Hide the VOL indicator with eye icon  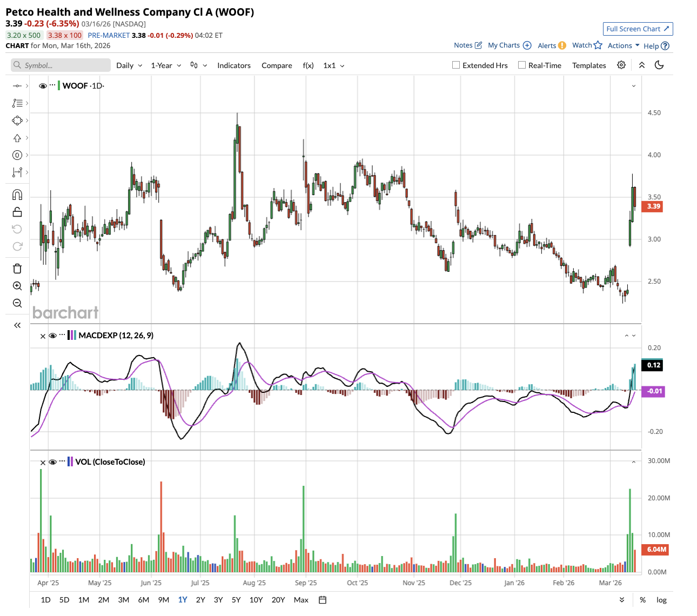[53, 462]
